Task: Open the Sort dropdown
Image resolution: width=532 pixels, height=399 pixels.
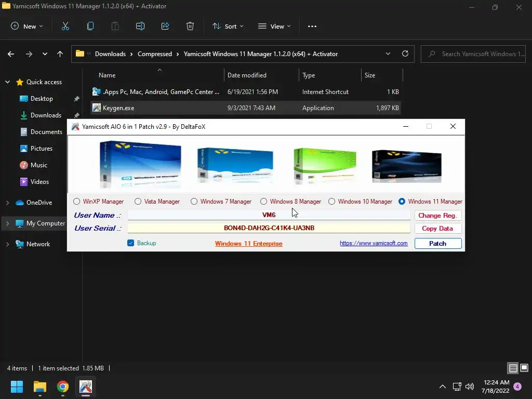Action: pos(228,26)
